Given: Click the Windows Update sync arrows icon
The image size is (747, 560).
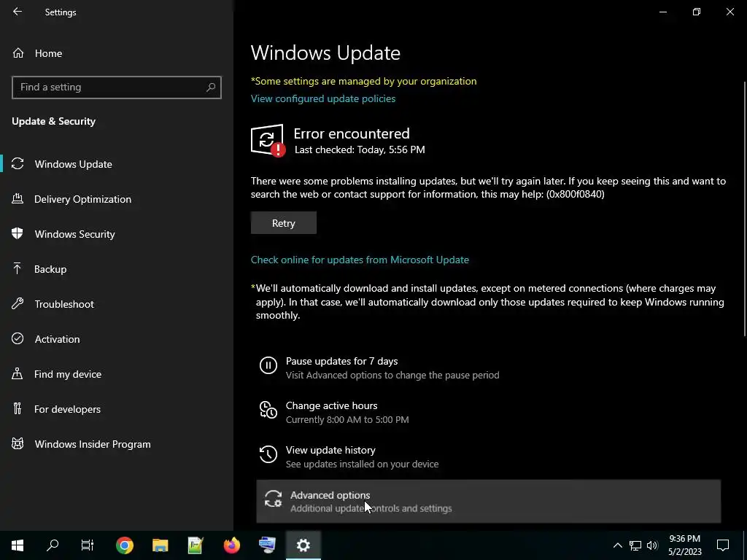Looking at the screenshot, I should coord(18,164).
